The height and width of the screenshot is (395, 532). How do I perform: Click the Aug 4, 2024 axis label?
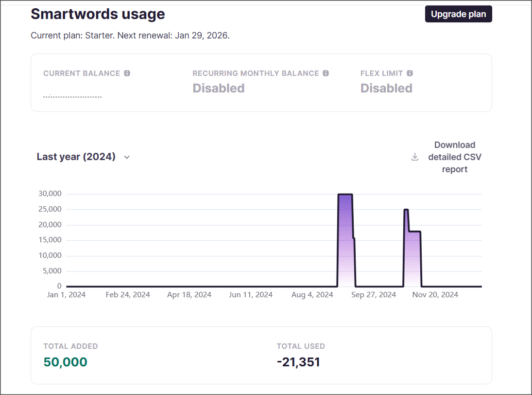point(312,295)
